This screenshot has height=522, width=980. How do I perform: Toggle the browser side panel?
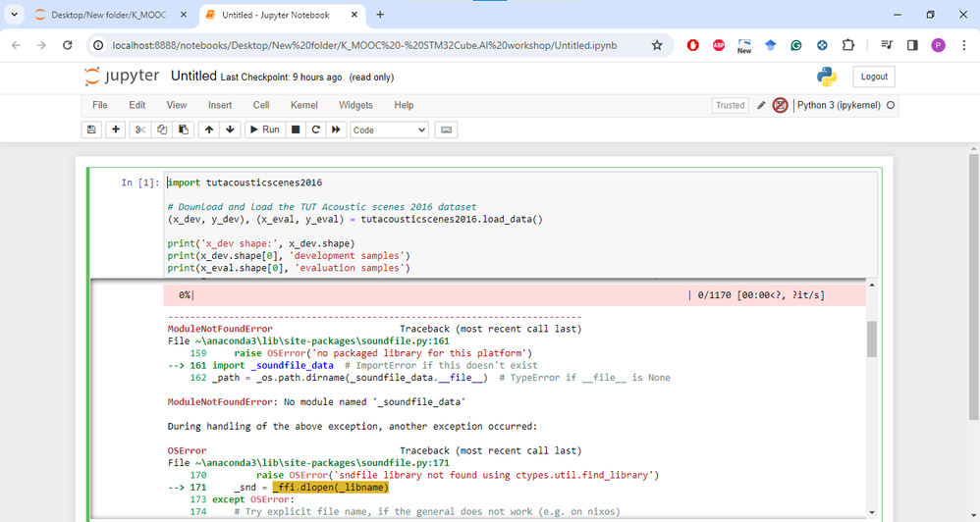[912, 45]
